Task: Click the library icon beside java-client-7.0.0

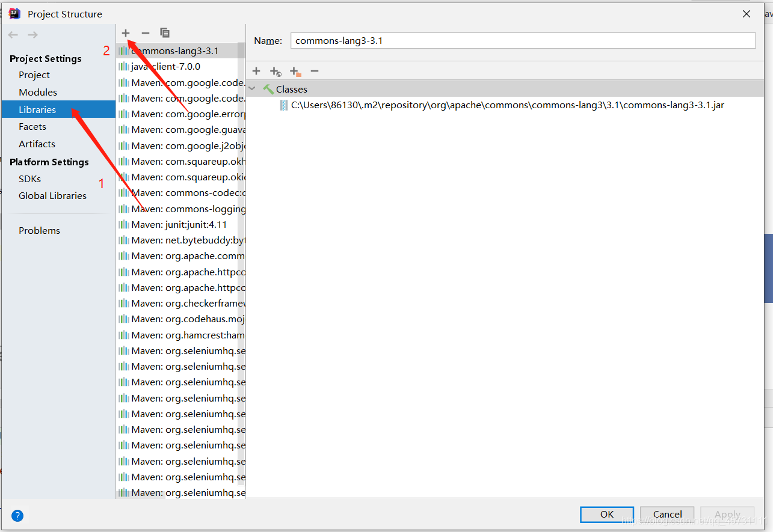Action: point(123,66)
